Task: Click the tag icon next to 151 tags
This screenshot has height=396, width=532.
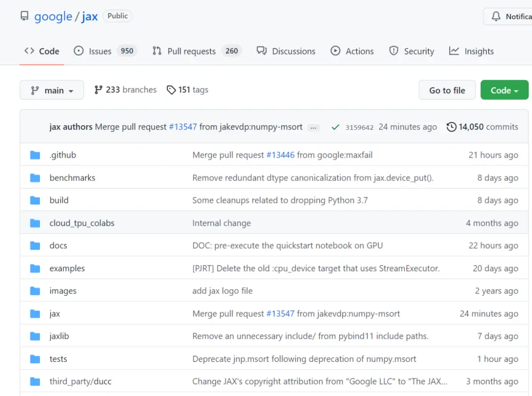Action: click(171, 90)
